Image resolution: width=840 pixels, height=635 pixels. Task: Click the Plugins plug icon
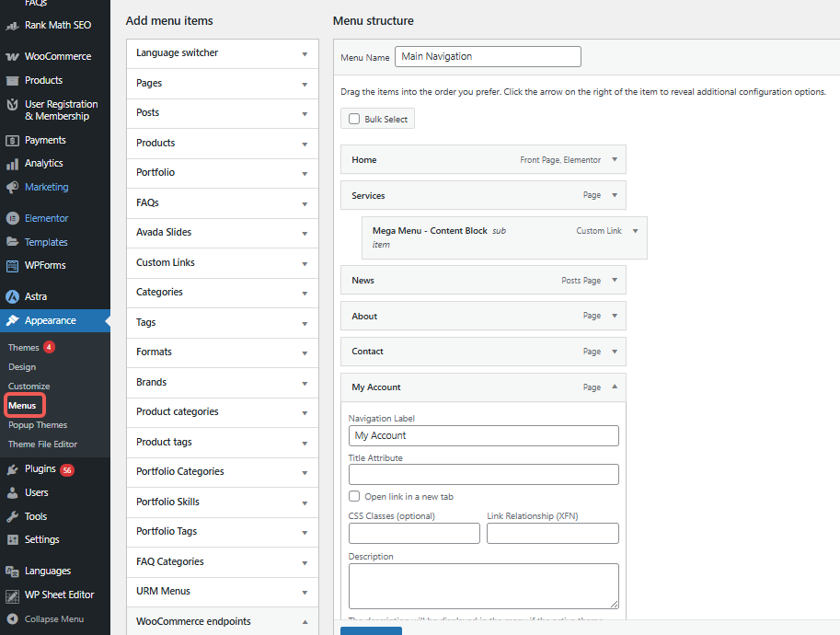pyautogui.click(x=12, y=468)
